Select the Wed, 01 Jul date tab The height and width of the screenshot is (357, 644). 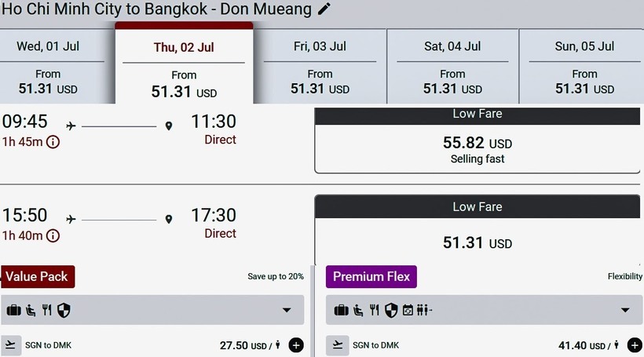point(48,67)
